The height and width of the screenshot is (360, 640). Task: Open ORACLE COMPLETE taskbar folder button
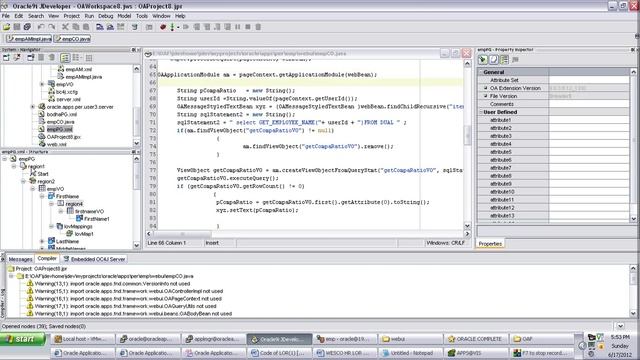476,339
